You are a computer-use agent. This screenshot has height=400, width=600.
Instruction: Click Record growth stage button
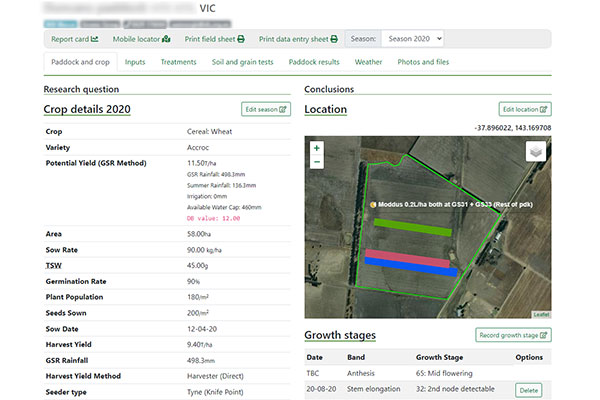click(x=513, y=335)
